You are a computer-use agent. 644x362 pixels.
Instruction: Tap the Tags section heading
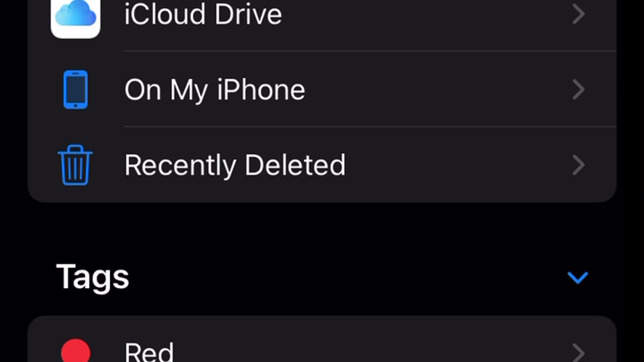pyautogui.click(x=93, y=277)
